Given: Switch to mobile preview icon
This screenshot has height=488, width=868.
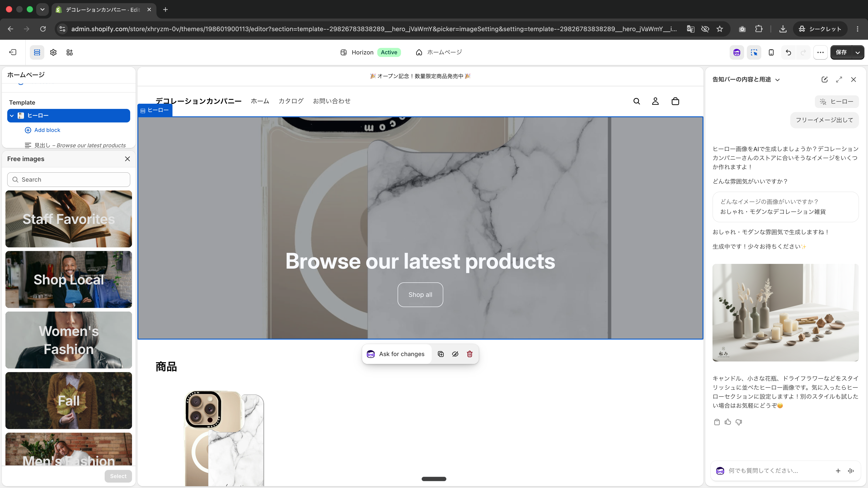Looking at the screenshot, I should (771, 52).
